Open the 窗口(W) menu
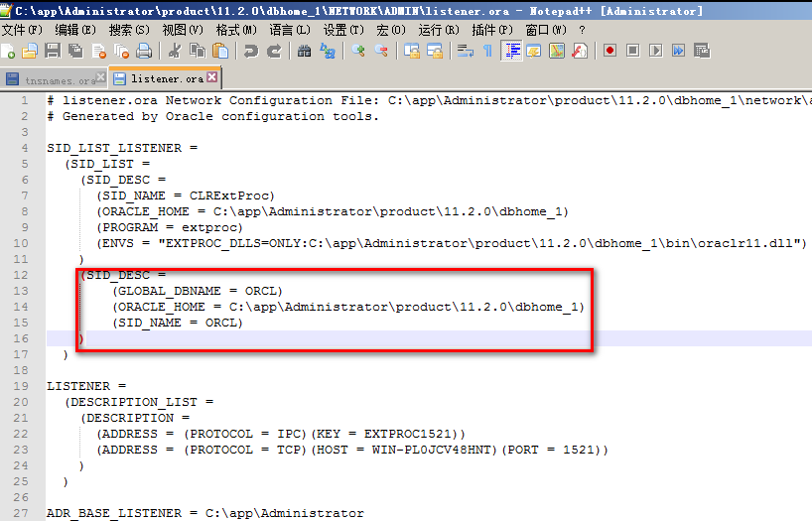The image size is (812, 521). 546,30
